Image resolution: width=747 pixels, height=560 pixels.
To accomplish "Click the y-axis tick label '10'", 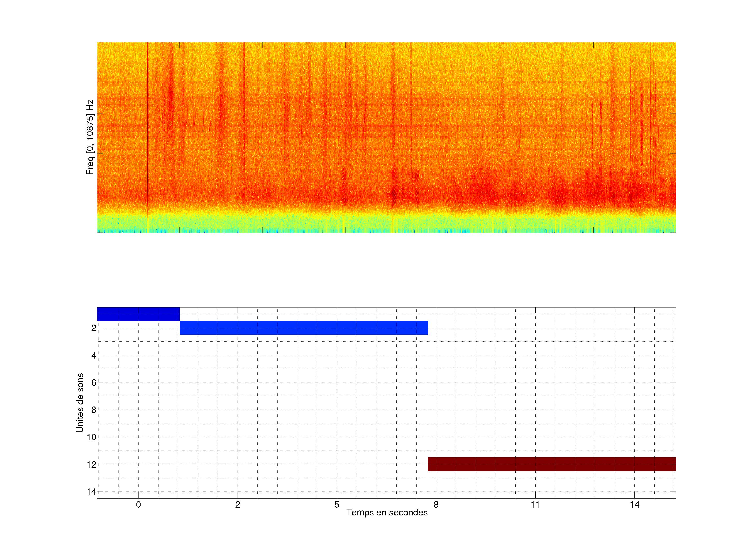I will click(x=92, y=437).
